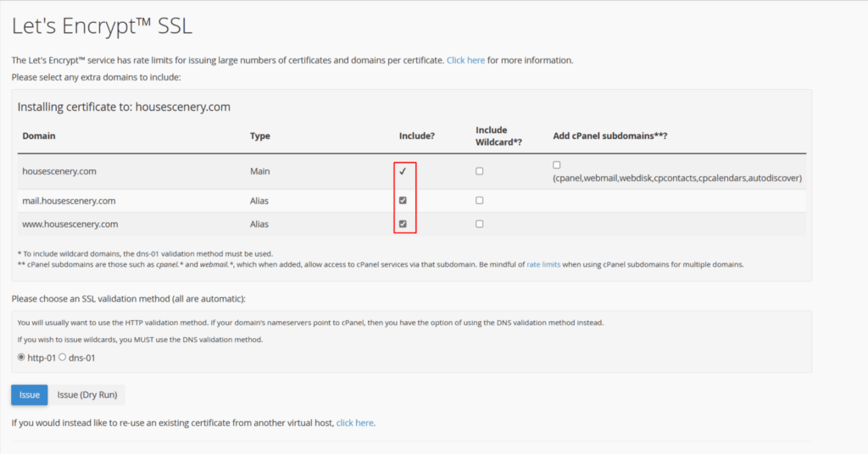Viewport: 868px width, 454px height.
Task: Enable wildcard for www.housescenery.com alias
Action: 480,224
